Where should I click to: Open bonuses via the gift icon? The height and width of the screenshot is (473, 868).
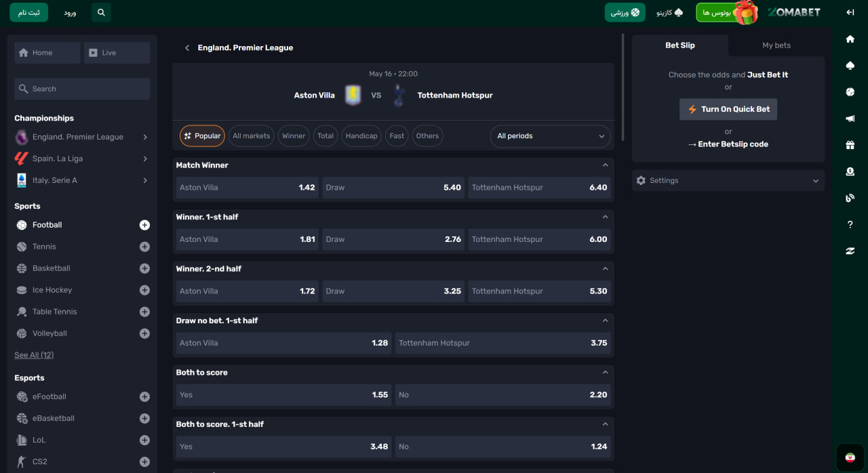850,144
